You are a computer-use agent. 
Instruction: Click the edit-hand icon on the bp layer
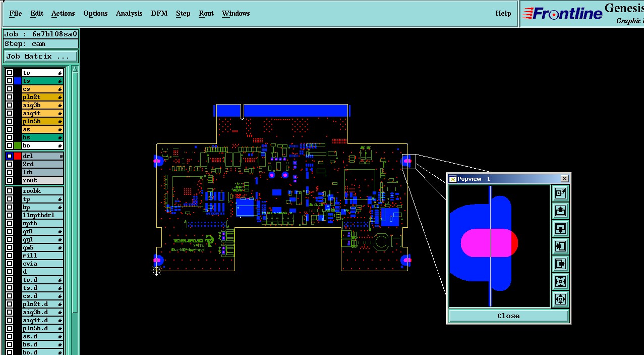coord(60,207)
